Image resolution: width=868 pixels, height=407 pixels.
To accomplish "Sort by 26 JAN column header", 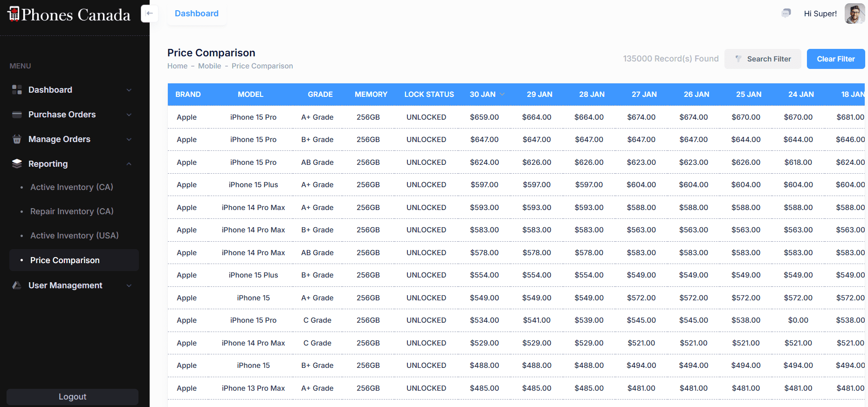I will [696, 94].
